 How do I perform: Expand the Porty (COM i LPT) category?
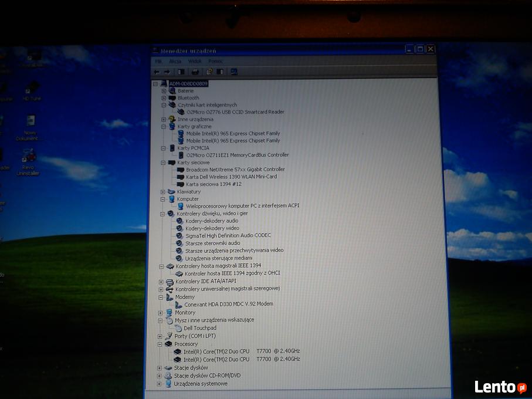tap(160, 337)
